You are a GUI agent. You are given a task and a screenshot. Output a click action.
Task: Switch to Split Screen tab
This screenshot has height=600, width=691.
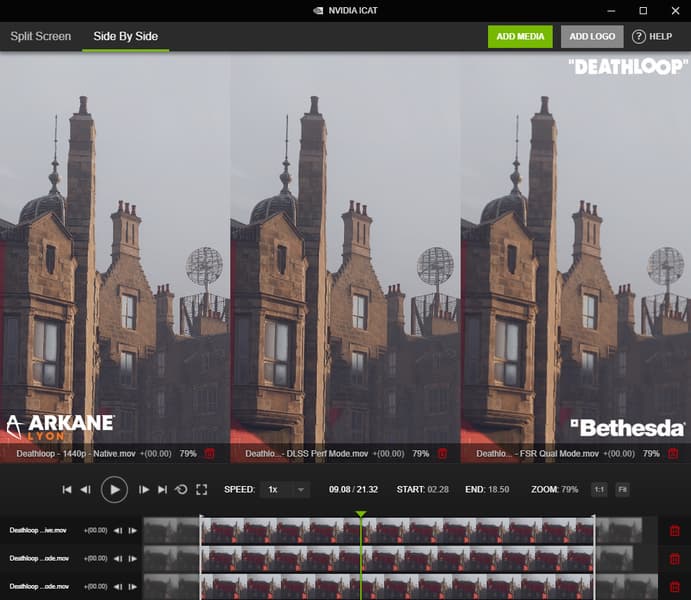[41, 36]
